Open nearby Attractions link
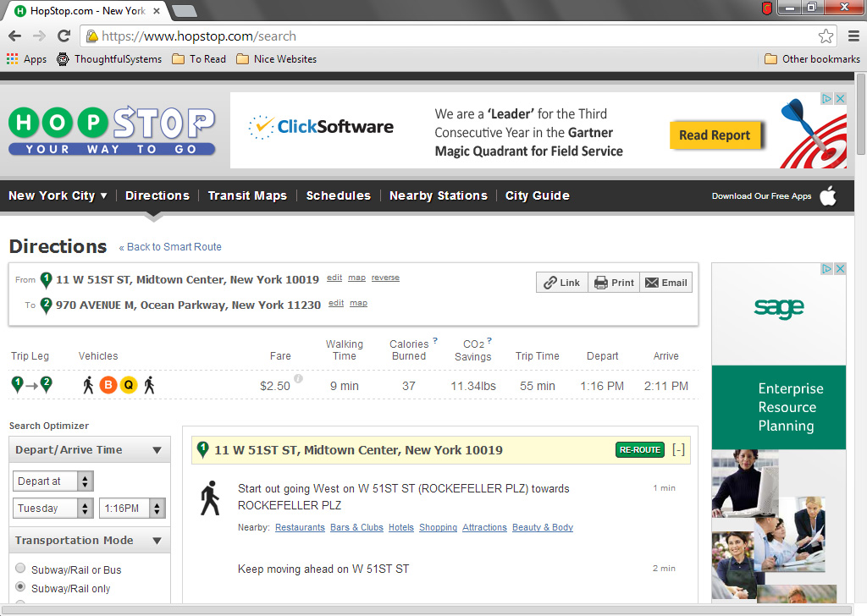 pyautogui.click(x=485, y=528)
